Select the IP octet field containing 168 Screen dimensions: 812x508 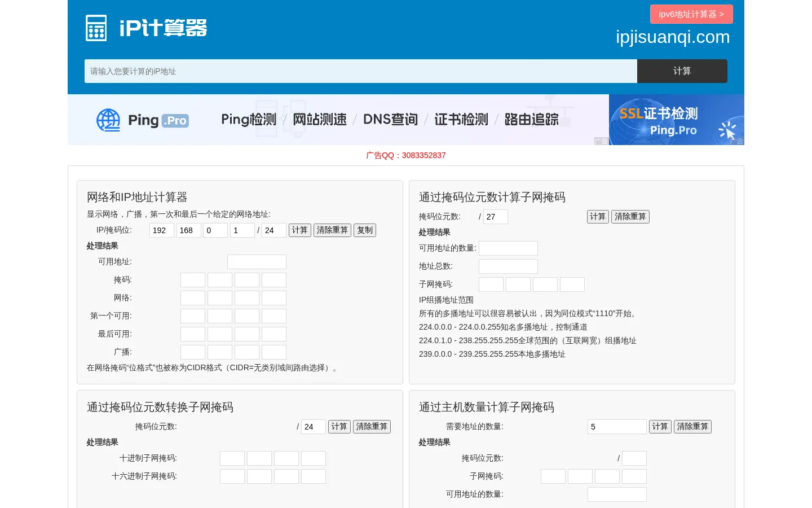click(189, 230)
